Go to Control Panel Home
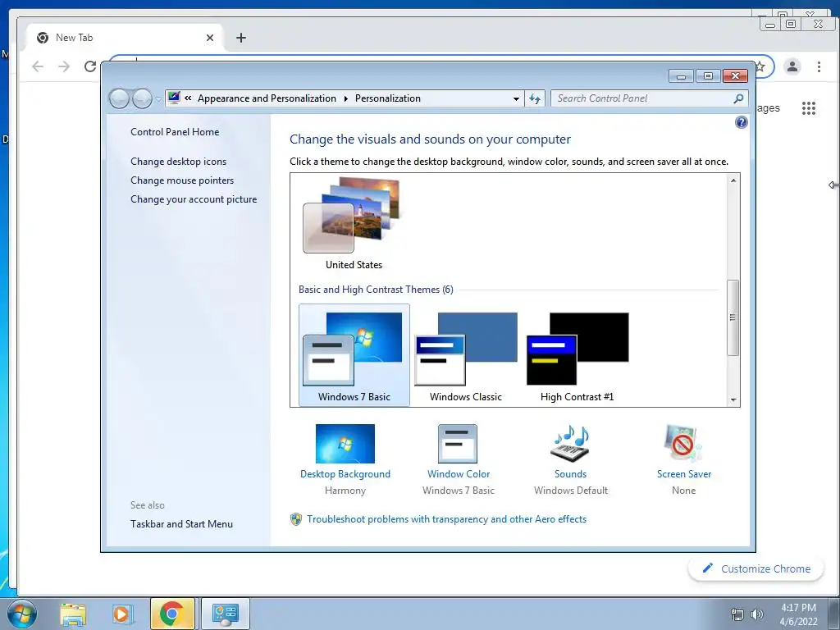Image resolution: width=840 pixels, height=630 pixels. [x=175, y=132]
